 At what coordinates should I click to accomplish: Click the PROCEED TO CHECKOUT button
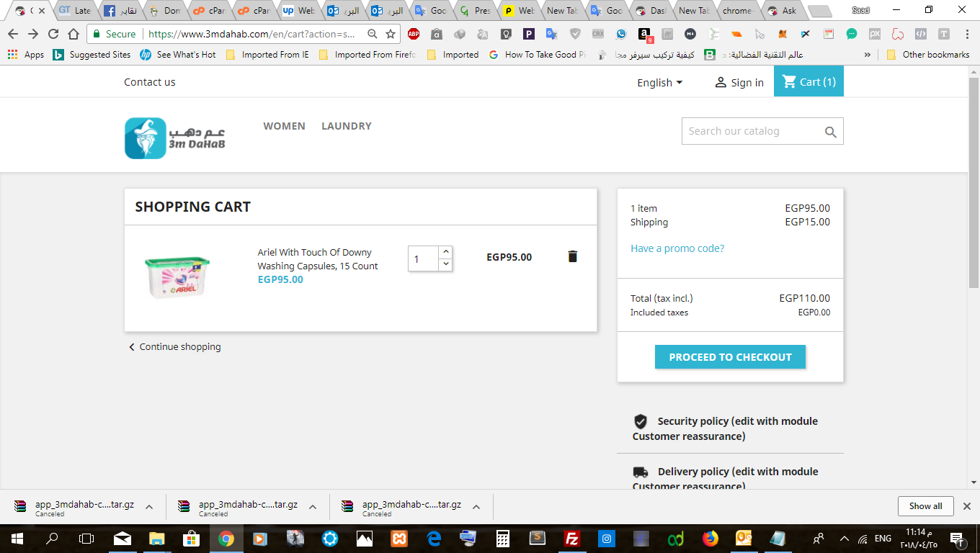pos(730,357)
